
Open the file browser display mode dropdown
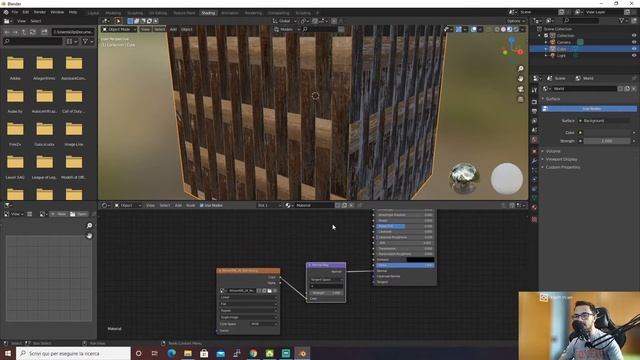[72, 41]
